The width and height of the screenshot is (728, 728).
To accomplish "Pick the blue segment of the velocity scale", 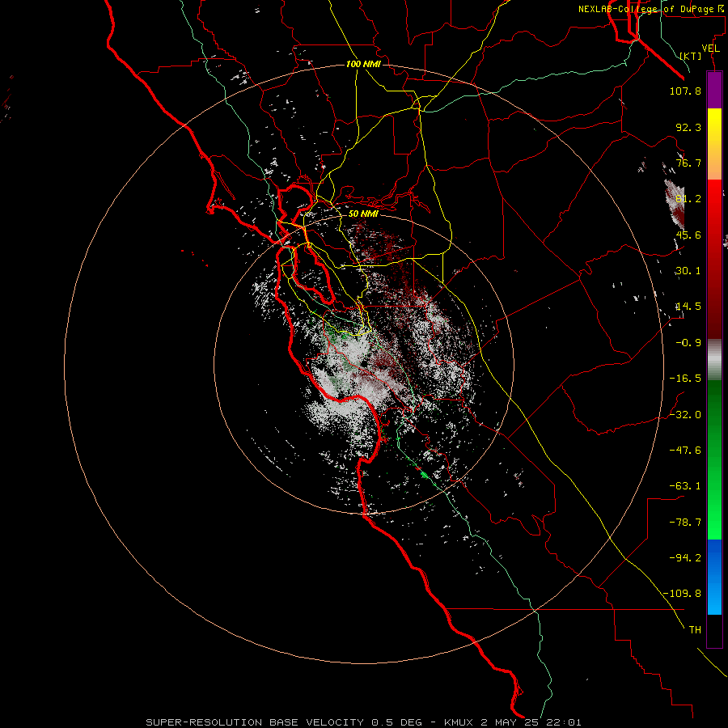I will 714,577.
